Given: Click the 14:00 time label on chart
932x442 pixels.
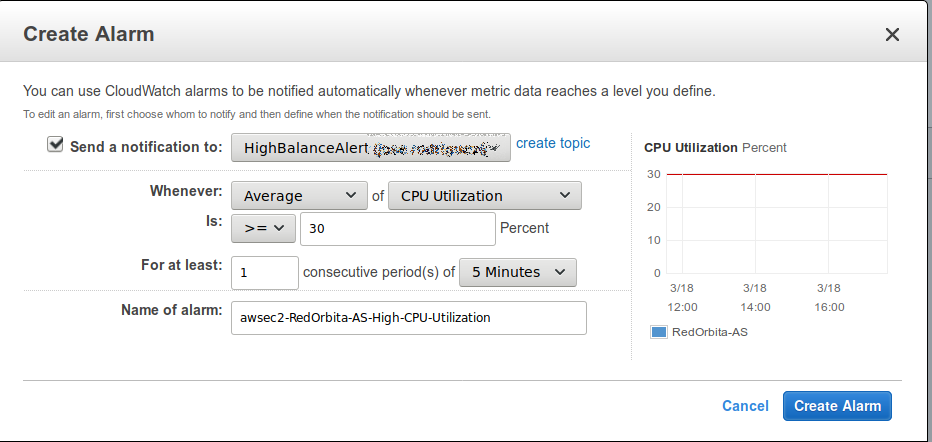Looking at the screenshot, I should coord(755,307).
